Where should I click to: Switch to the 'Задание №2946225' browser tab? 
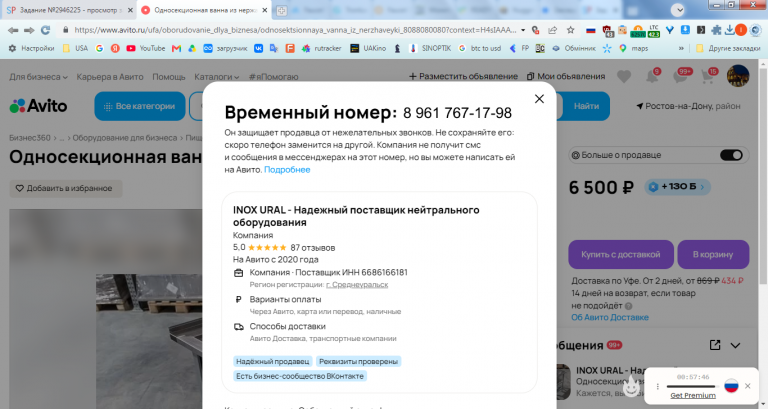pos(69,10)
